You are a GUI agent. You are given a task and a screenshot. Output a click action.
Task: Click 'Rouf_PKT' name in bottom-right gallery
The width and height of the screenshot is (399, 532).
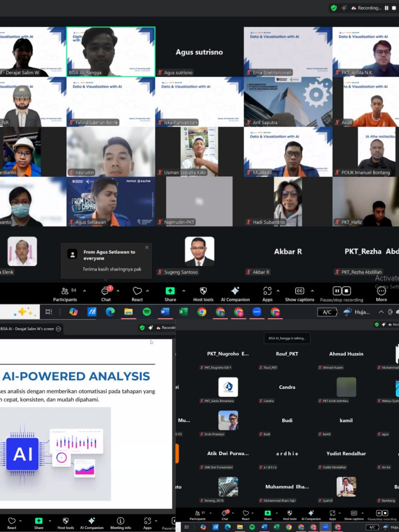(x=287, y=354)
